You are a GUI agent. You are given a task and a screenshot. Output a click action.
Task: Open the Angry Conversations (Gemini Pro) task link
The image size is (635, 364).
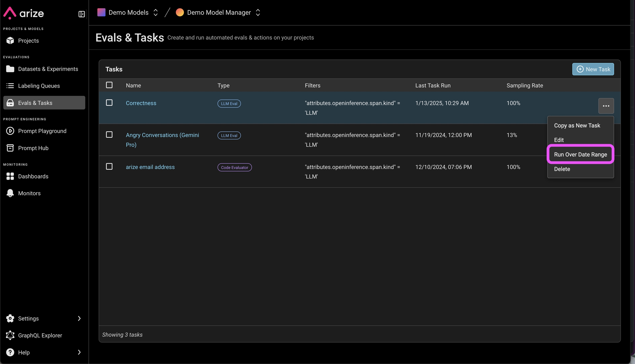(162, 135)
